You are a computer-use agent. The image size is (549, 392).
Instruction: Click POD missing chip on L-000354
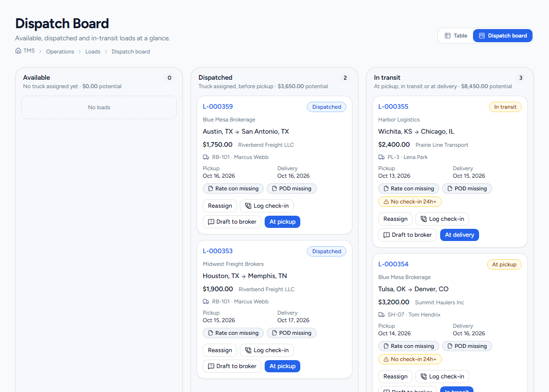[467, 346]
